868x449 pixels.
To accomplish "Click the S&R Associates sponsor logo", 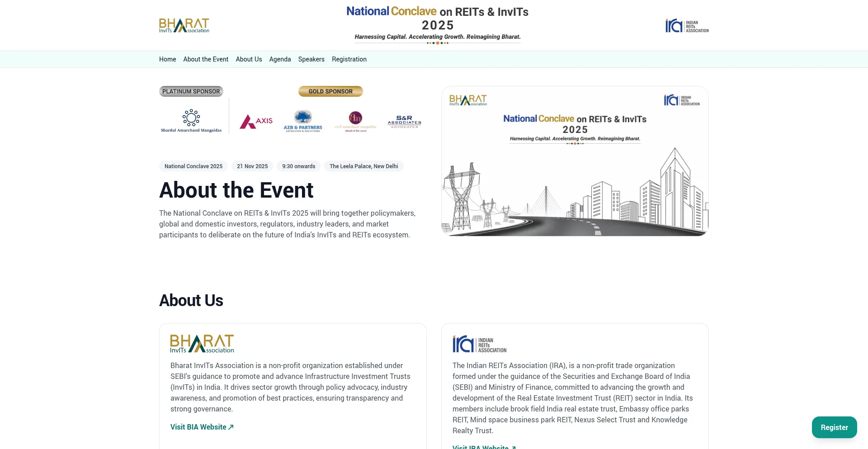I will point(404,122).
